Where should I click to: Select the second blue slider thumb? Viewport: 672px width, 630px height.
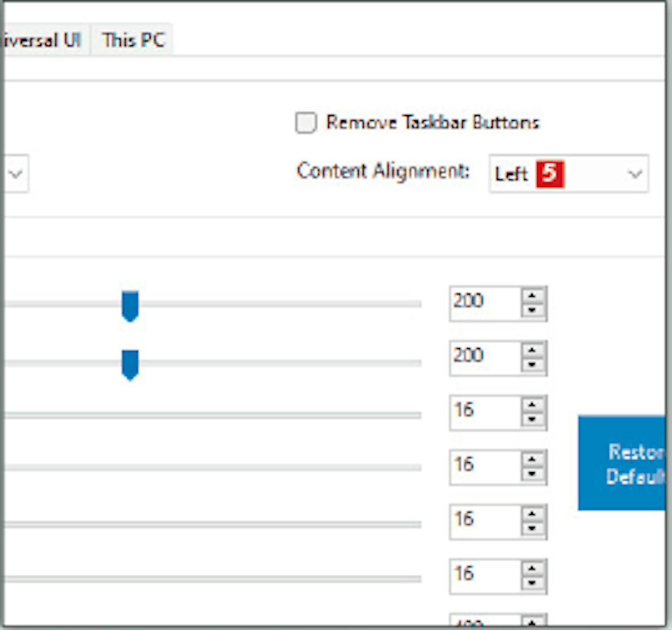point(130,364)
